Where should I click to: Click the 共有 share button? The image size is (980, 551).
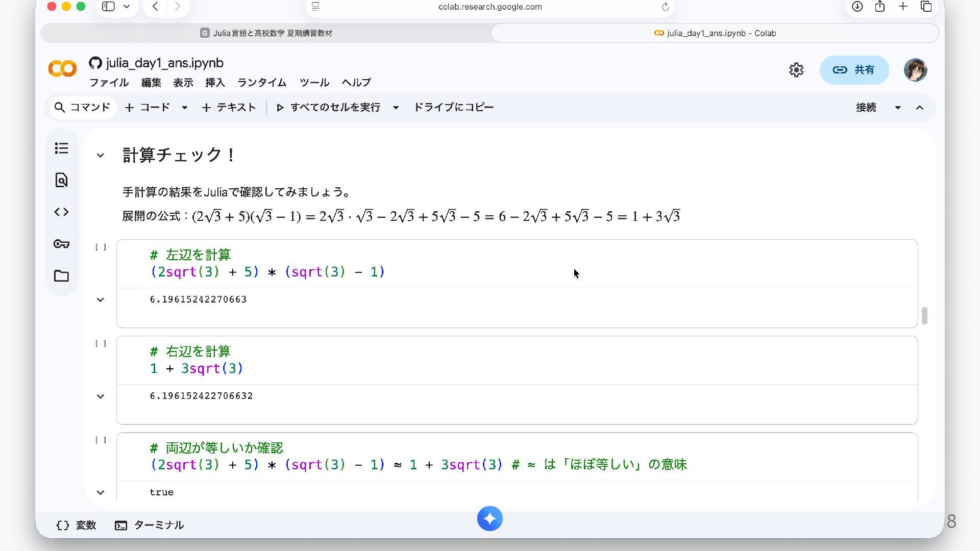point(854,70)
